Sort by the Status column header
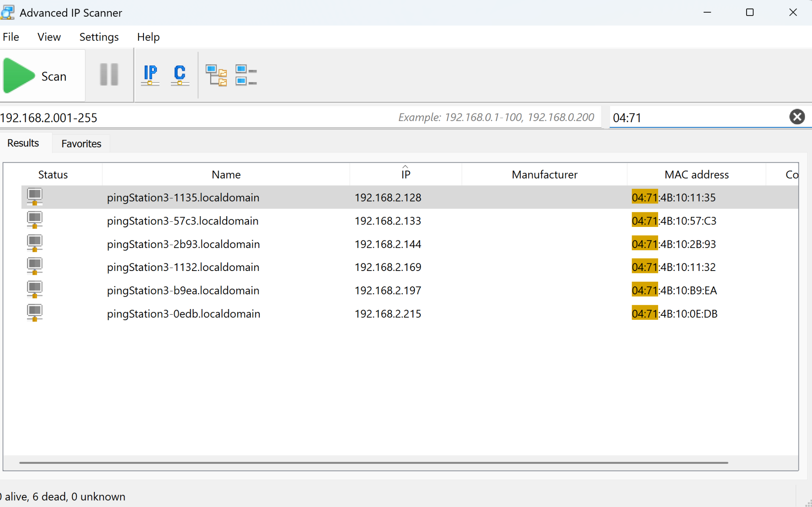Image resolution: width=812 pixels, height=507 pixels. click(x=53, y=175)
